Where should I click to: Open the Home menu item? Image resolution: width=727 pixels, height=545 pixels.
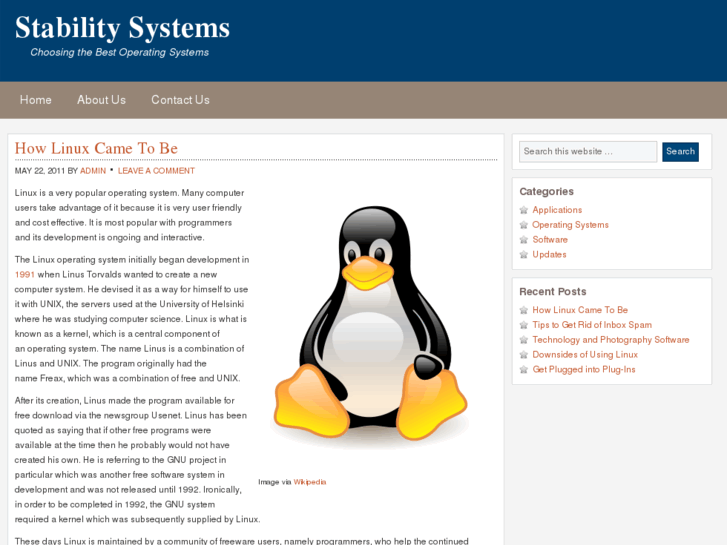tap(36, 100)
